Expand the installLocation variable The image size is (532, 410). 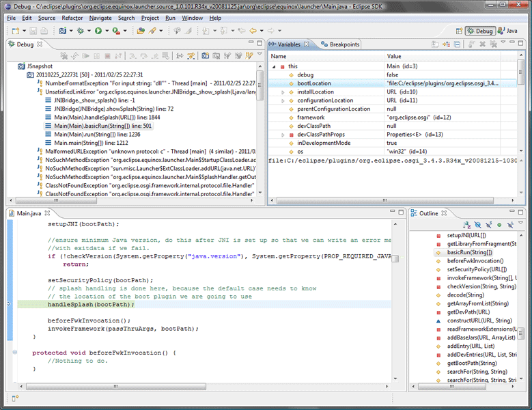(283, 92)
